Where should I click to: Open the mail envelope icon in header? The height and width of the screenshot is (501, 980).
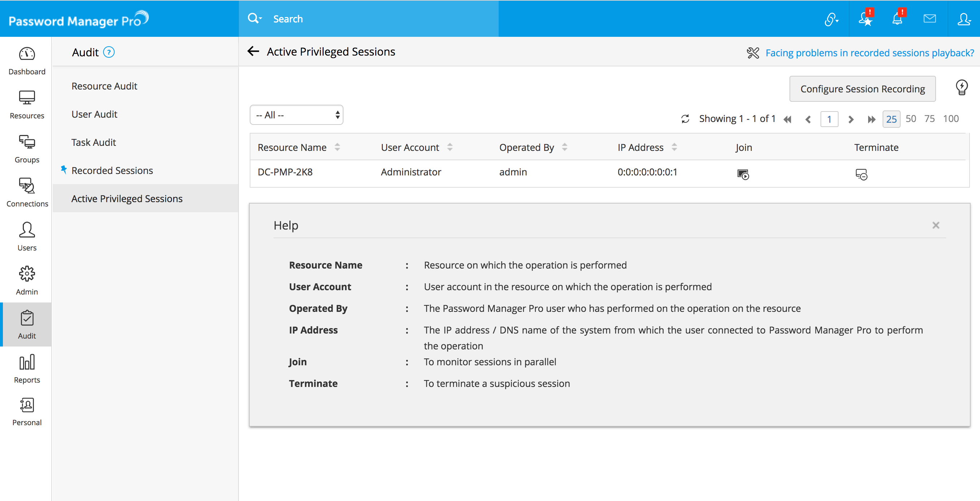point(929,19)
